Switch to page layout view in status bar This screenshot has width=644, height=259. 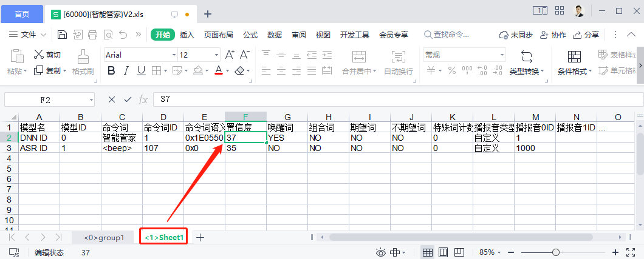coord(444,252)
